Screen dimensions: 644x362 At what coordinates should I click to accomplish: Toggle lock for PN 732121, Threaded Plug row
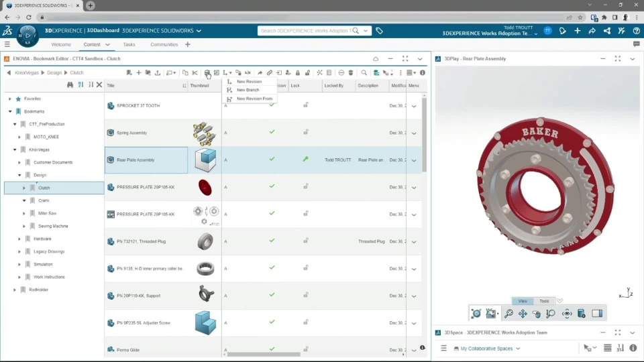pyautogui.click(x=306, y=241)
